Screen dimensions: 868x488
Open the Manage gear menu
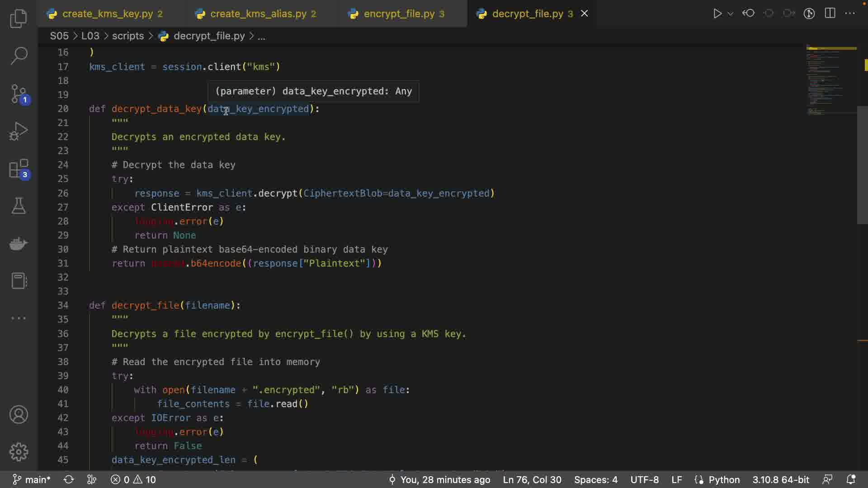click(19, 451)
